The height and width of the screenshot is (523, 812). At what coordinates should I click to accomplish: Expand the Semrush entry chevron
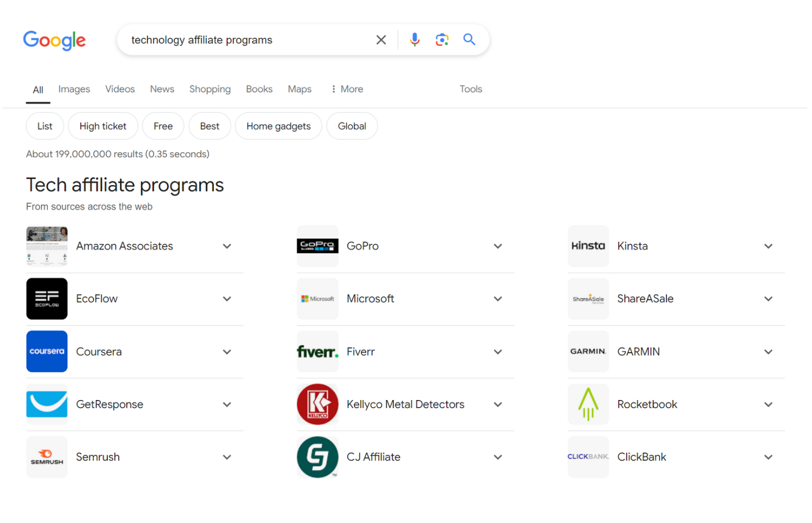coord(227,457)
